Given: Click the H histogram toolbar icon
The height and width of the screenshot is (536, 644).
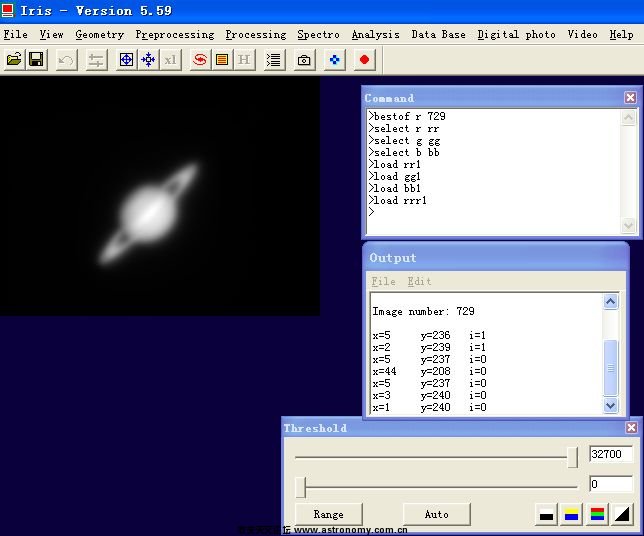Looking at the screenshot, I should (x=244, y=60).
